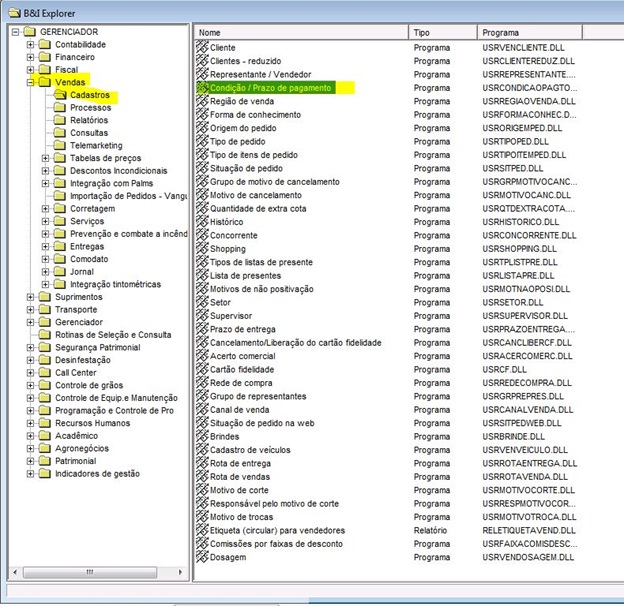Select Rotinas de Seleção e Consulta folder
Screen dimensions: 630x608
113,335
